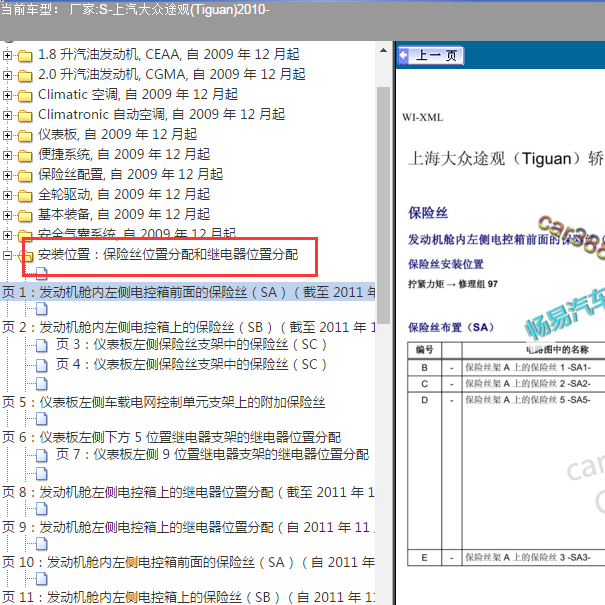
Task: Collapse the 安装位置 folder node
Action: 7,255
